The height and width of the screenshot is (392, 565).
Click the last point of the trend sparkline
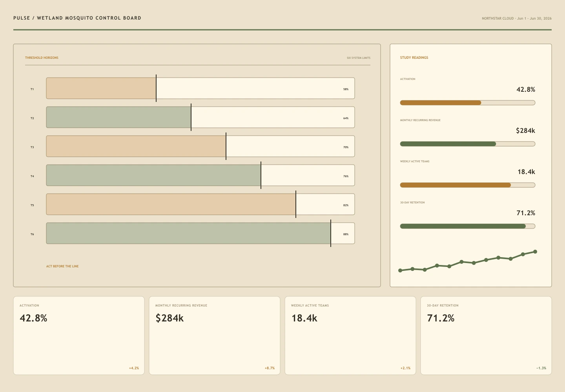(535, 252)
